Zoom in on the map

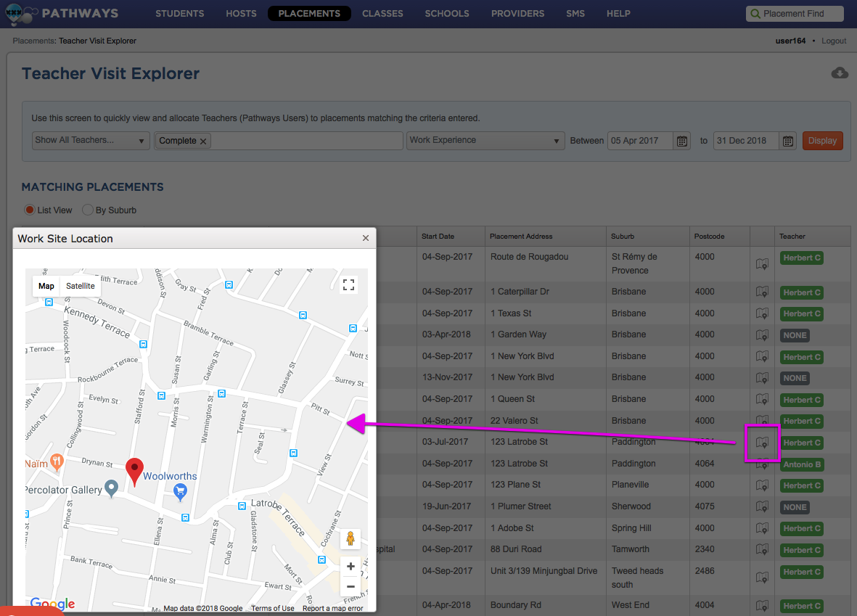(350, 566)
